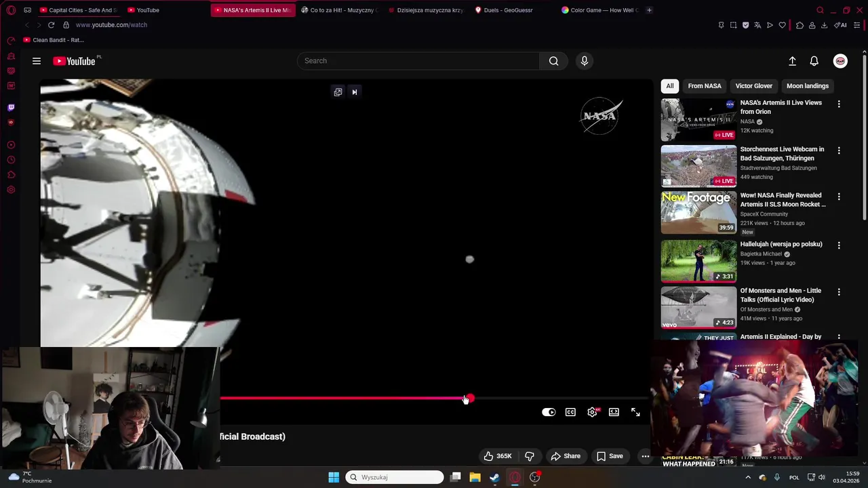This screenshot has width=868, height=488.
Task: Open options for Hallelujah (wersja po polsku)
Action: point(839,245)
